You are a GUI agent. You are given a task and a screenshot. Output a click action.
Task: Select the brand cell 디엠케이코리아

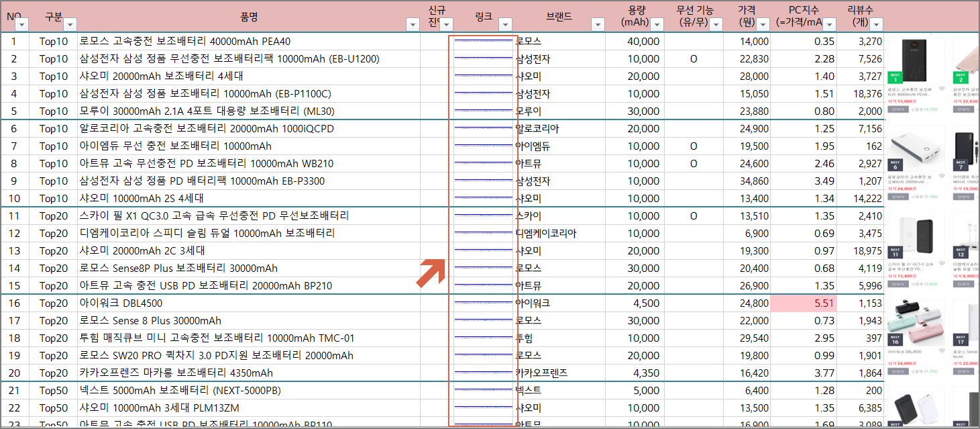559,233
